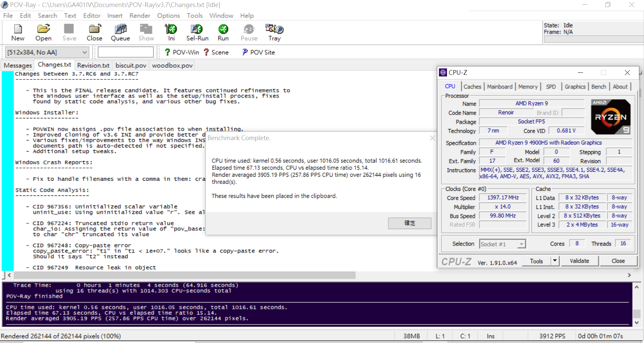
Task: Open the CPU-Z Tools dropdown arrow
Action: click(x=555, y=261)
